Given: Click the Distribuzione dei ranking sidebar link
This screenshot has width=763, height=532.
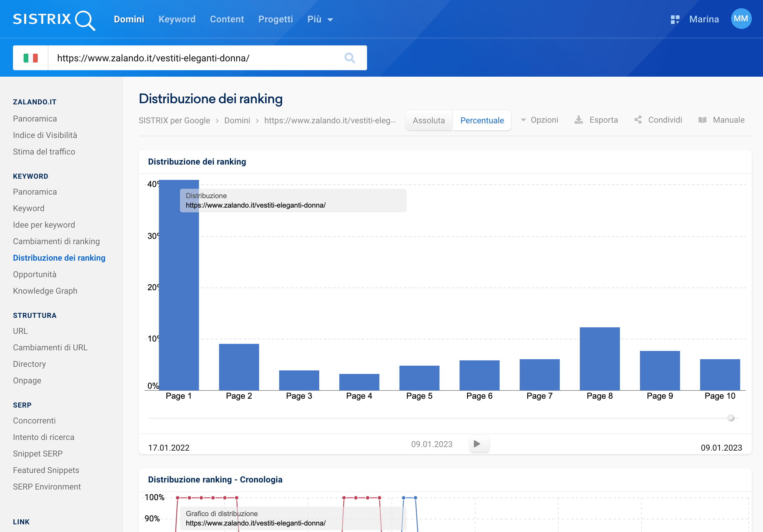Looking at the screenshot, I should point(60,258).
